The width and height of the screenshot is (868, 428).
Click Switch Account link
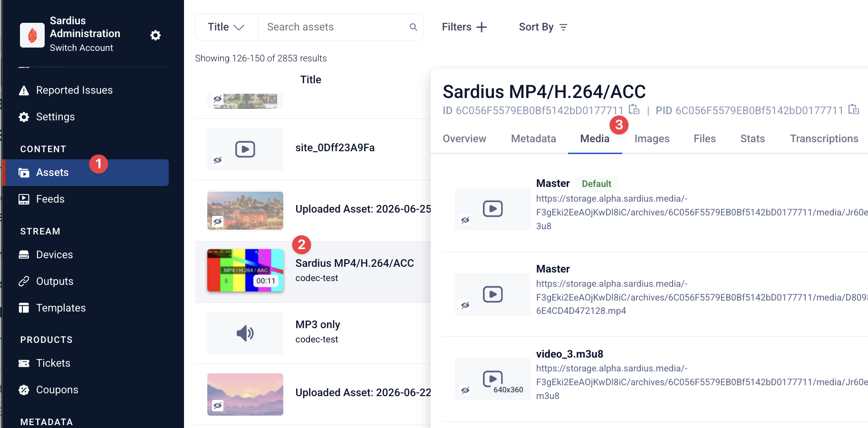(81, 48)
